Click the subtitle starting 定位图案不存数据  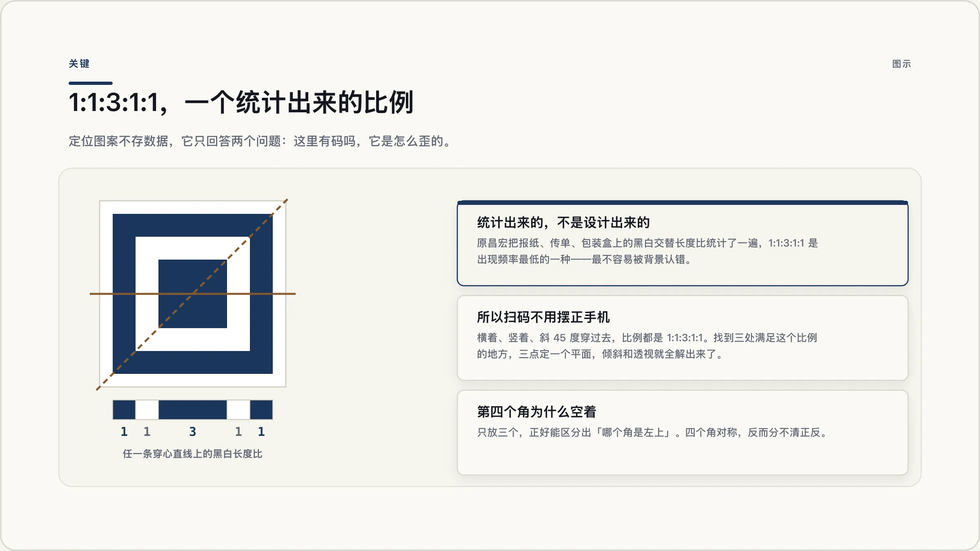(260, 141)
